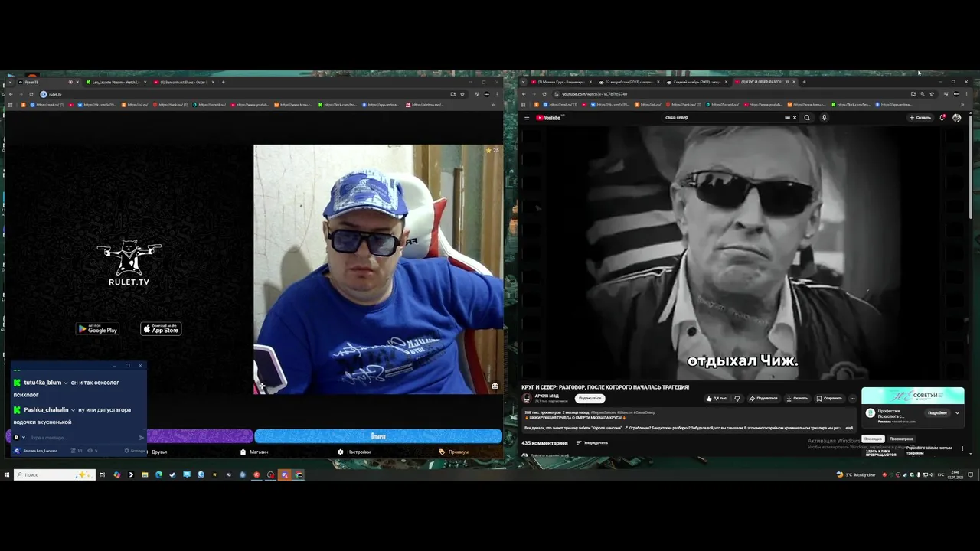The image size is (980, 551).
Task: Open Task View on the taskbar
Action: (102, 474)
